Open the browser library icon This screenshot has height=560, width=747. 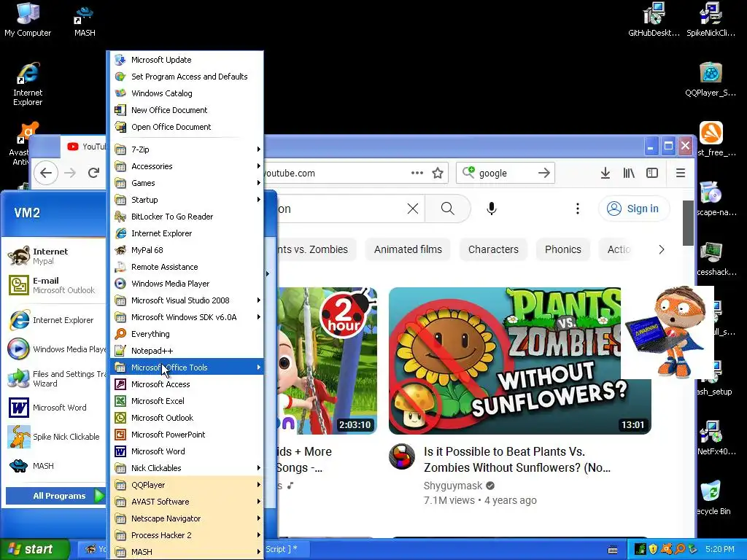click(x=629, y=173)
